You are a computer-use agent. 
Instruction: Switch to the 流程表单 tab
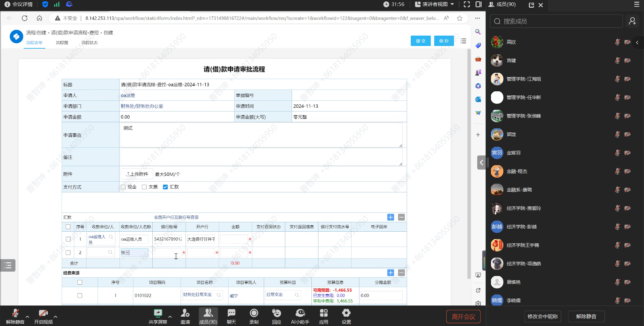[x=34, y=43]
